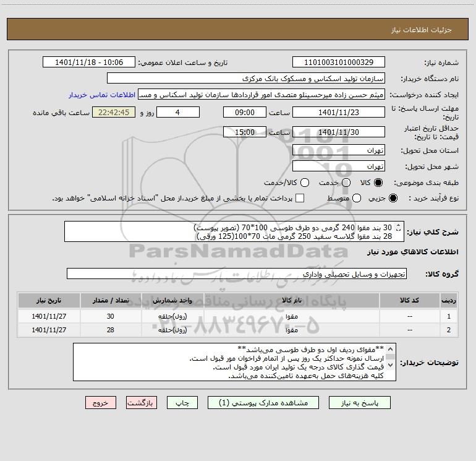Click the شهر محل تحویل field
This screenshot has width=476, height=461.
click(339, 166)
